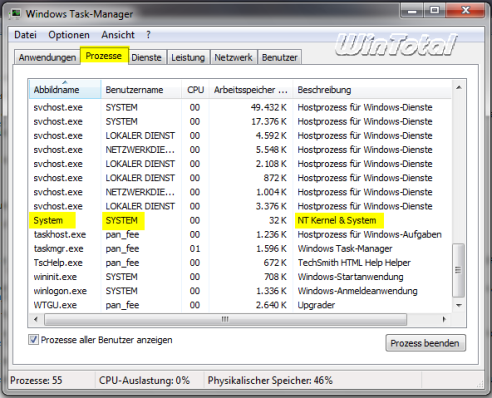Open the Ansicht menu
The width and height of the screenshot is (492, 398).
coord(118,35)
